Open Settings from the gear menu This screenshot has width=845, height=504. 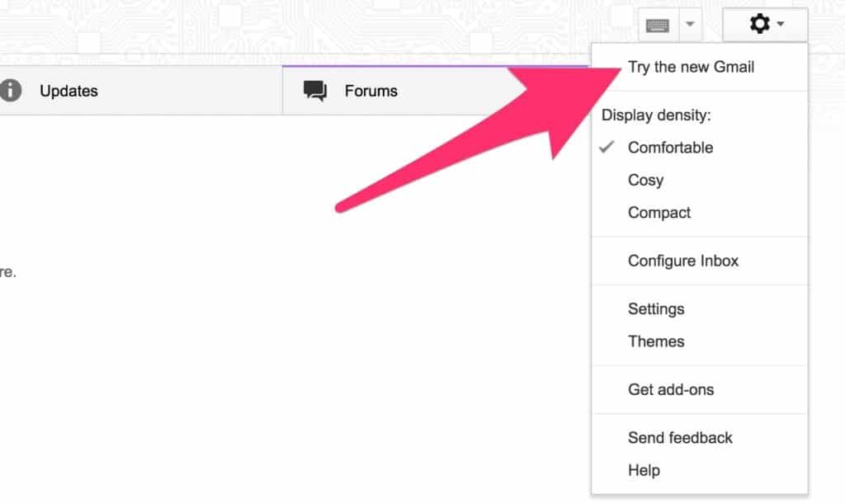[x=656, y=309]
